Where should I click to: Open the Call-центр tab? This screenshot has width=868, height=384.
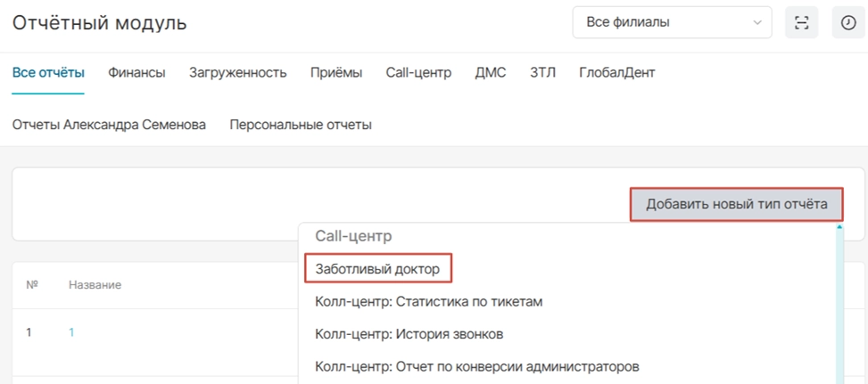click(x=418, y=73)
